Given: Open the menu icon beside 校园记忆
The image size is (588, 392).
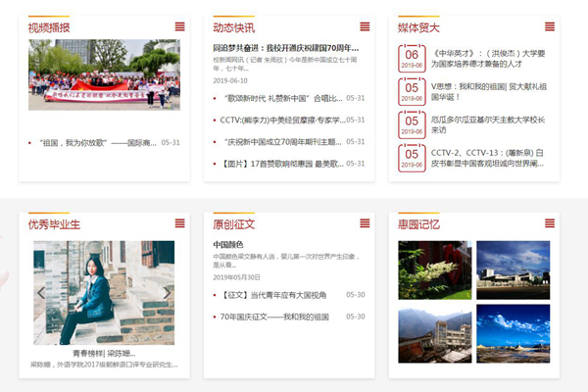Looking at the screenshot, I should (549, 223).
